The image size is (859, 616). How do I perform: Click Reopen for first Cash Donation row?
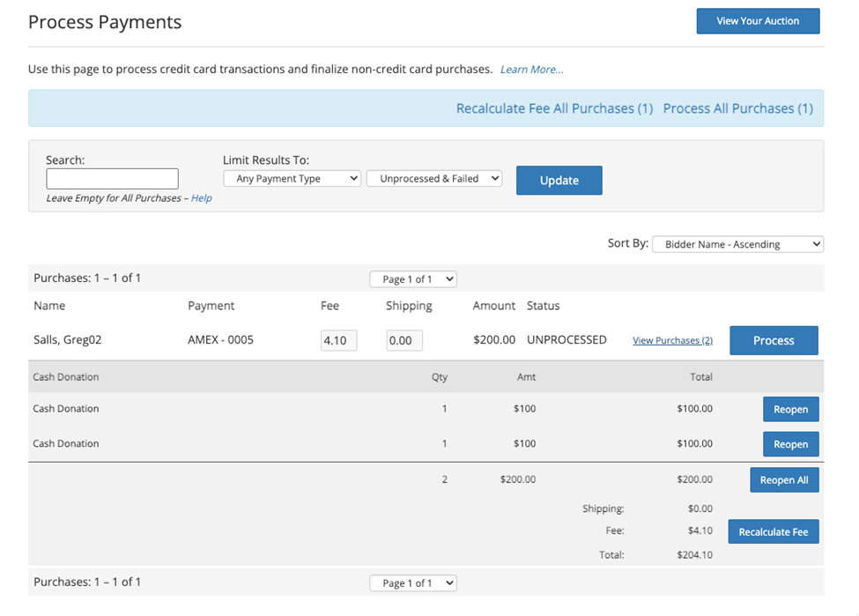click(x=790, y=410)
